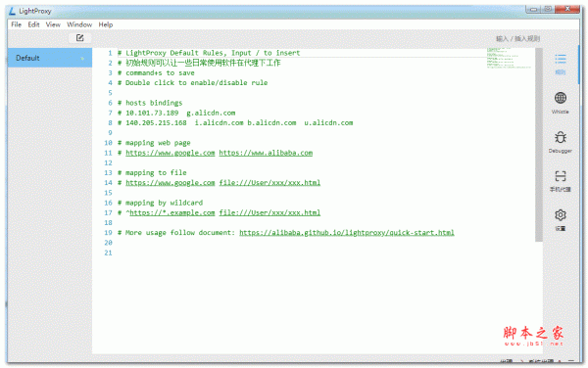Open the lightproxy quick-start.html document link
The height and width of the screenshot is (368, 588).
pos(347,233)
